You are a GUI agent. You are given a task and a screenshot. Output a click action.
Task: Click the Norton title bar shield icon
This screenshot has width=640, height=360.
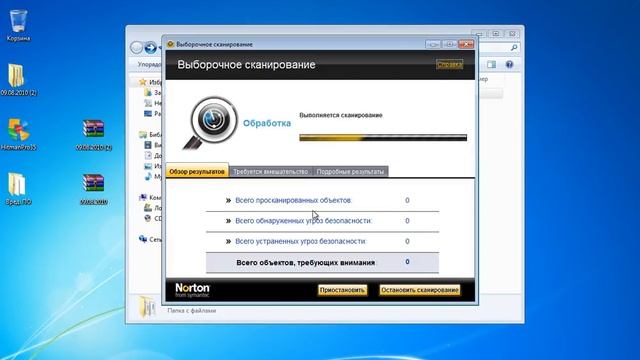pos(171,44)
